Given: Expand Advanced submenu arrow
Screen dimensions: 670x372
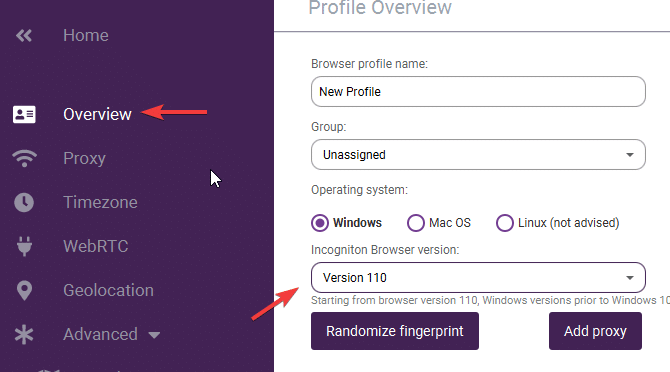Looking at the screenshot, I should click(154, 335).
